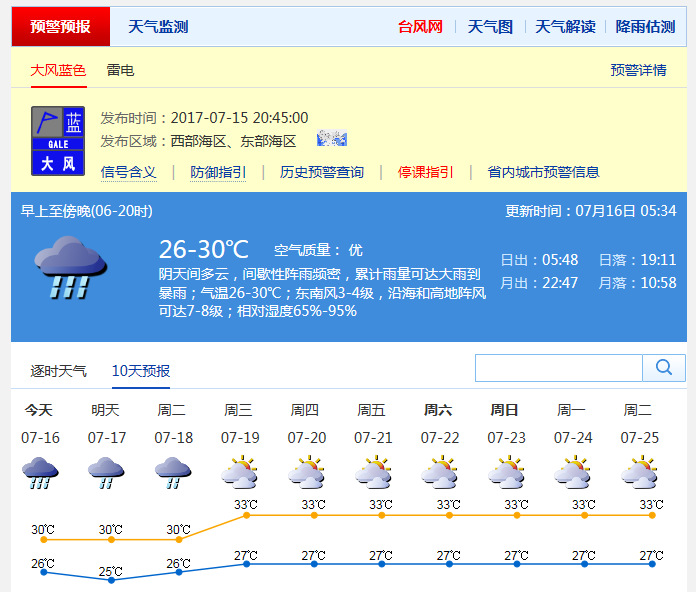
Task: Open the 台风网 link
Action: pos(420,27)
